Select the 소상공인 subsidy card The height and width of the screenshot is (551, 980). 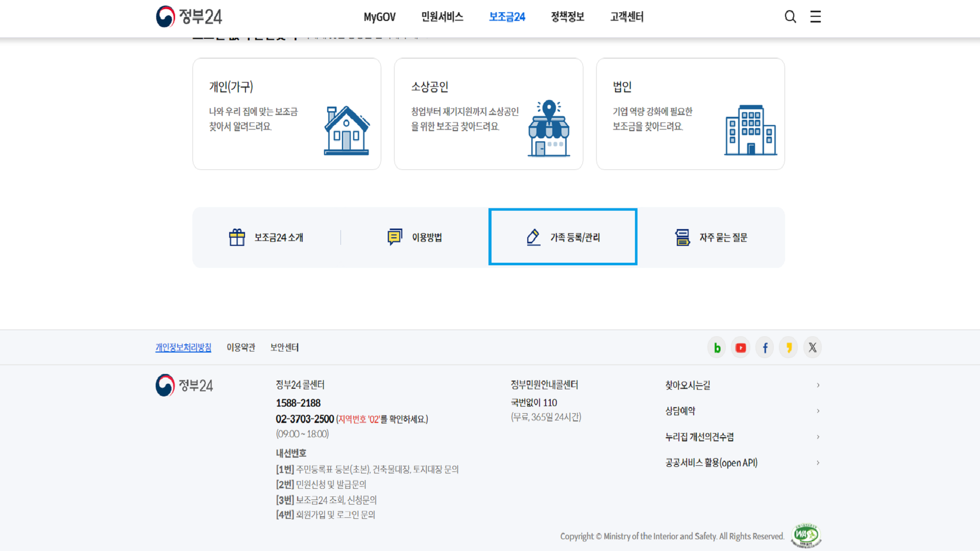tap(488, 113)
